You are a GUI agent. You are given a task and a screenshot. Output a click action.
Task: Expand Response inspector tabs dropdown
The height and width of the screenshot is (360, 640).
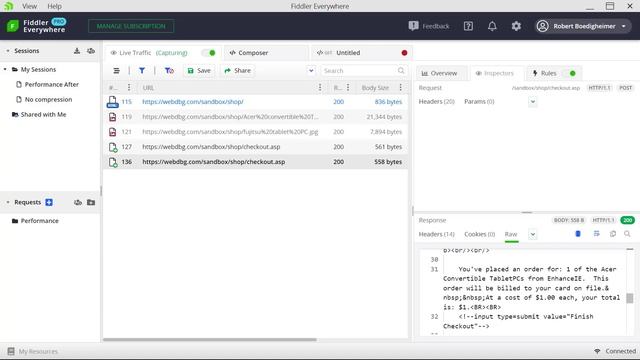tap(533, 234)
